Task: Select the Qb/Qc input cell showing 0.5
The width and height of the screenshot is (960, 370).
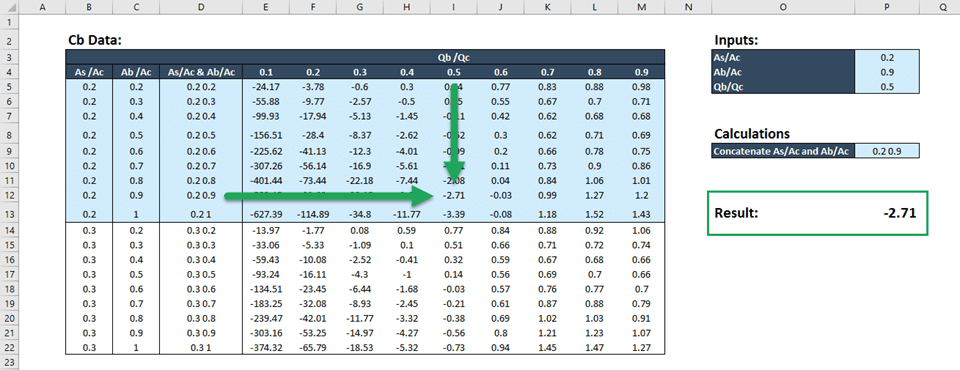Action: pos(887,86)
